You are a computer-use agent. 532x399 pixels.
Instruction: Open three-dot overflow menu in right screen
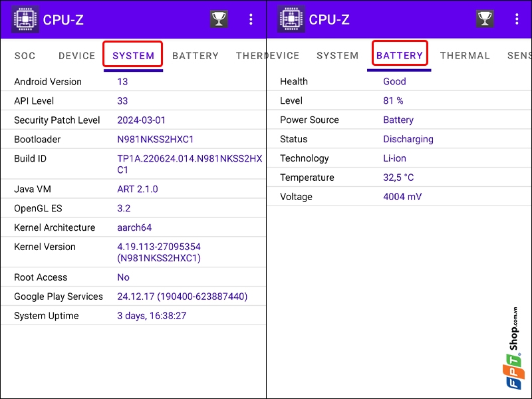(x=517, y=19)
